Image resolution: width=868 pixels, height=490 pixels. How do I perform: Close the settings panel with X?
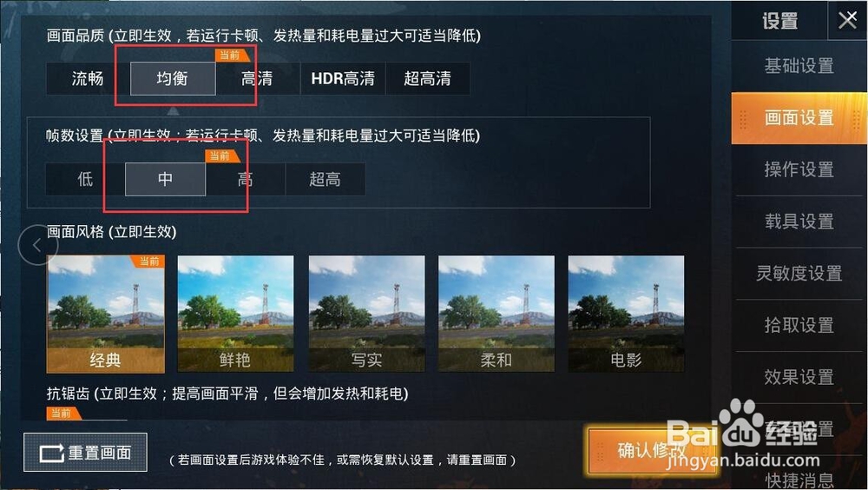point(847,21)
